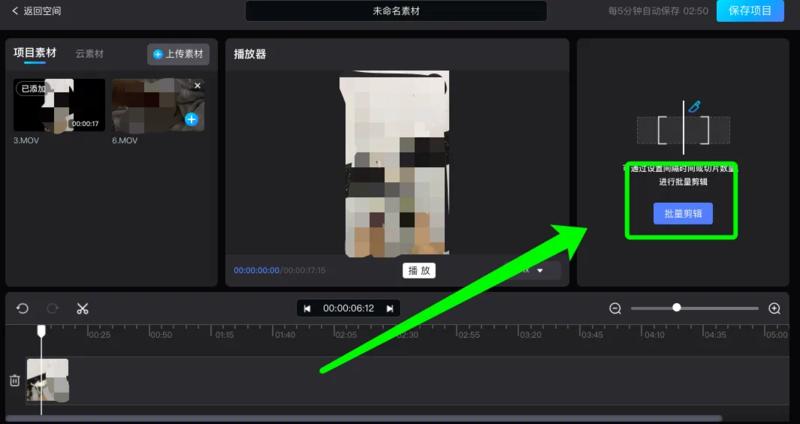This screenshot has height=424, width=800.
Task: Zoom out the timeline with the minus magnifier
Action: 615,308
